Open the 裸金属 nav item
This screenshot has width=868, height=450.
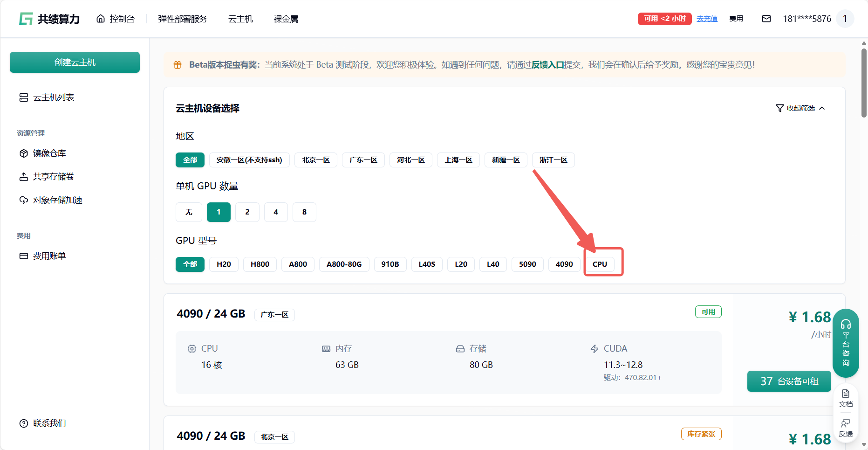[x=286, y=19]
